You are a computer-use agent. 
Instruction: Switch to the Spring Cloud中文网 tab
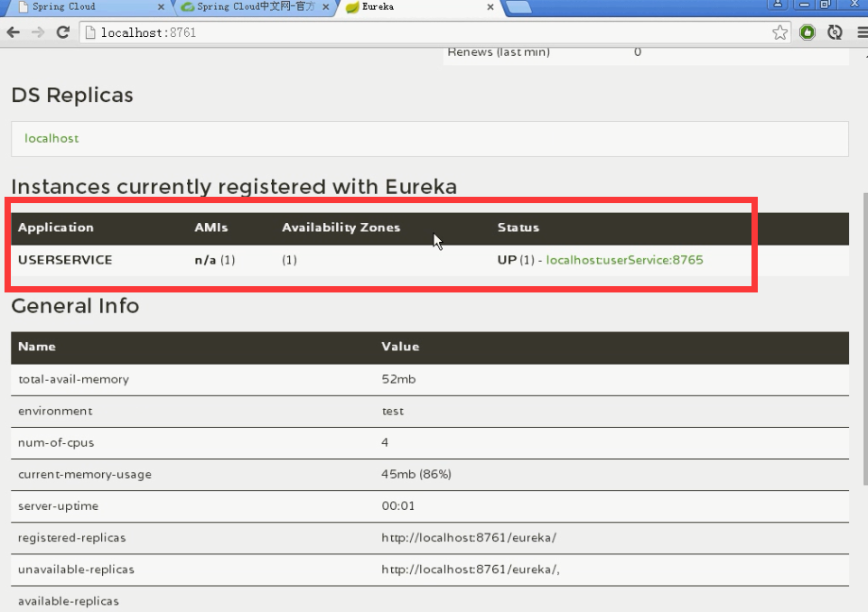pos(256,7)
